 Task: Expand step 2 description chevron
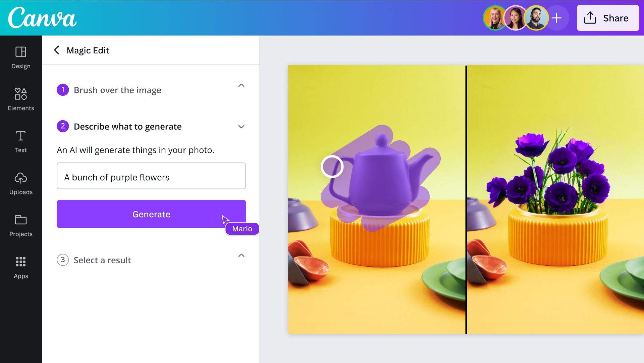pyautogui.click(x=241, y=126)
